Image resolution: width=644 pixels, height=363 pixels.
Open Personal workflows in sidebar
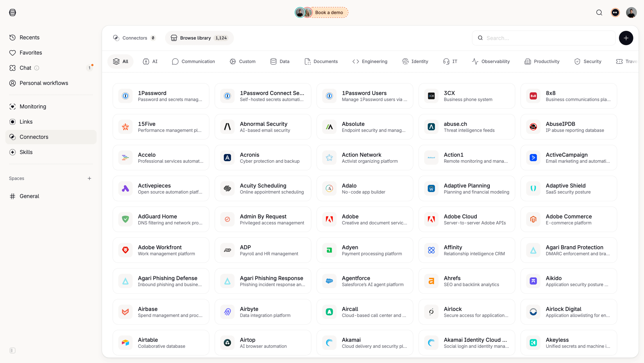click(51, 83)
